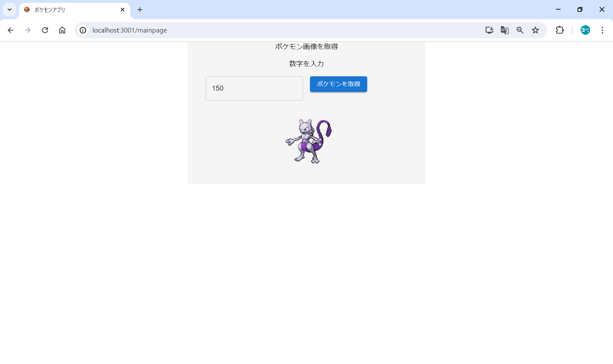Go forward with the browser arrow
The width and height of the screenshot is (613, 364).
coord(28,30)
